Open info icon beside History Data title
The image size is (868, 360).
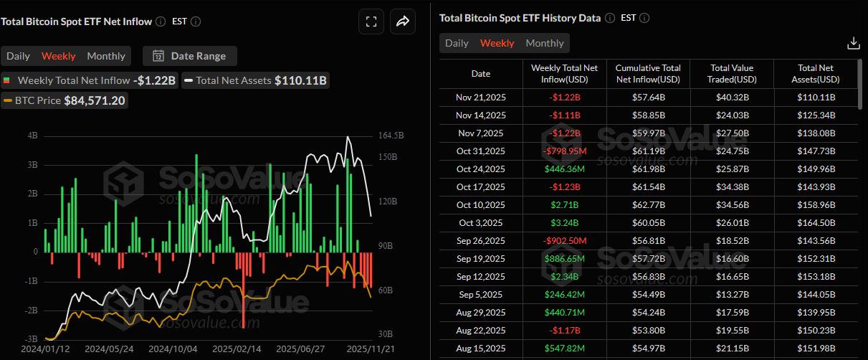[x=609, y=18]
